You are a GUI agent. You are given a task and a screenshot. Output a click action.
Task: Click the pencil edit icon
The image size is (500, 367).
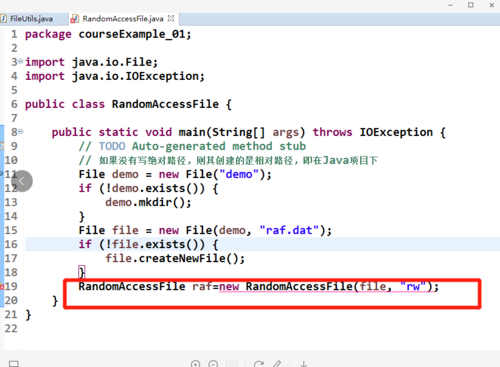[277, 364]
